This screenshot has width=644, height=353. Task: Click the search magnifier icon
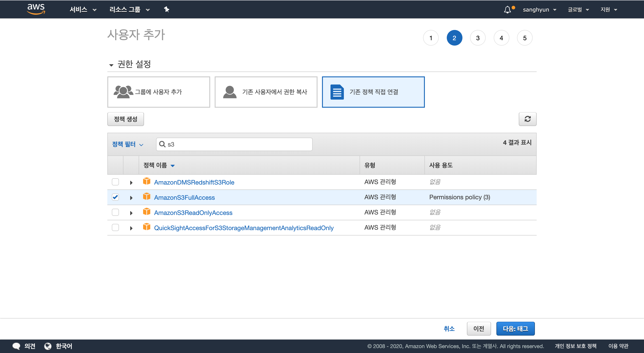click(x=162, y=144)
